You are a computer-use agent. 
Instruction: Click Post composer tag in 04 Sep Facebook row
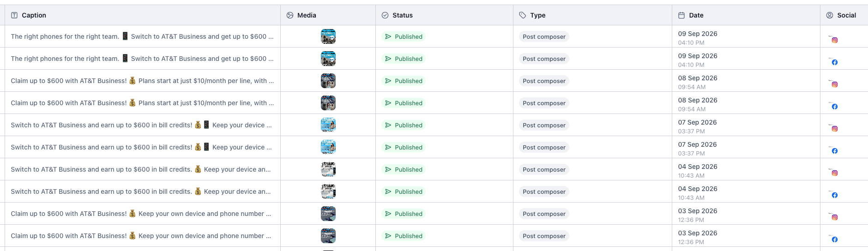tap(544, 191)
